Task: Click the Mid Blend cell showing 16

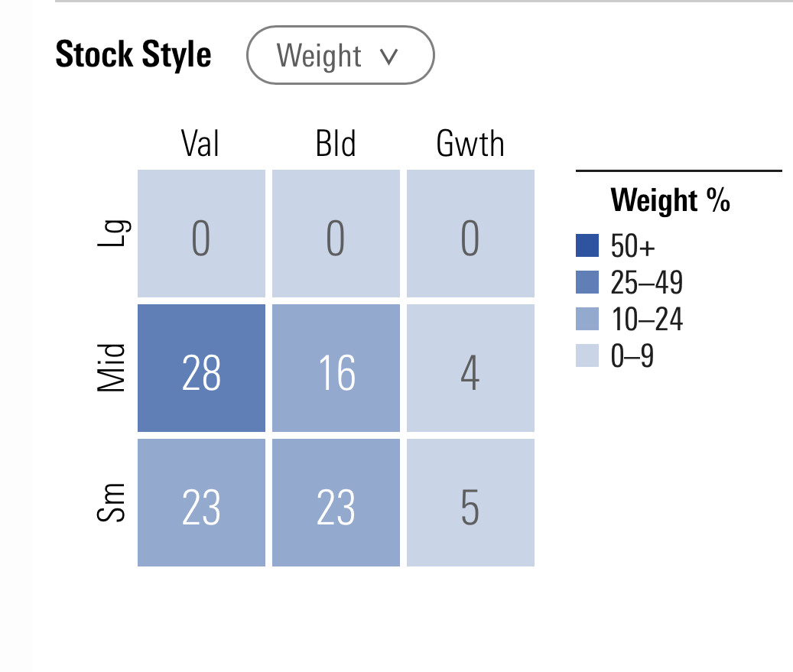Action: (x=336, y=368)
